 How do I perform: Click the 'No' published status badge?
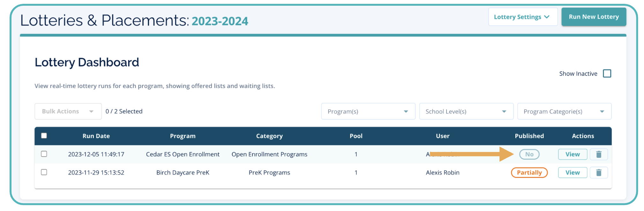pyautogui.click(x=529, y=154)
